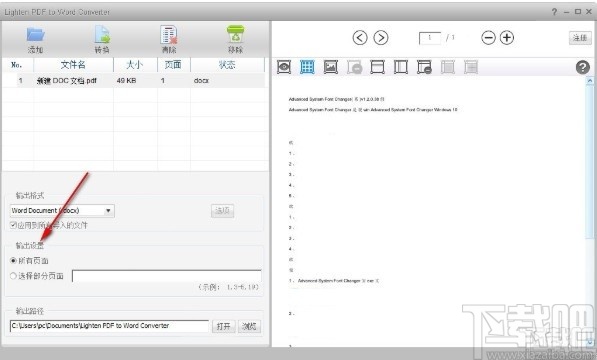Click the Options (选项) button

[222, 211]
